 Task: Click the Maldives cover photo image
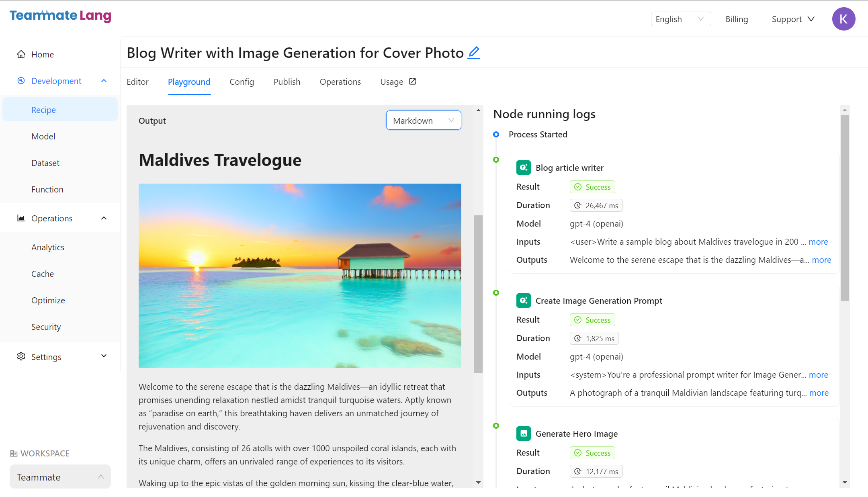(x=299, y=276)
